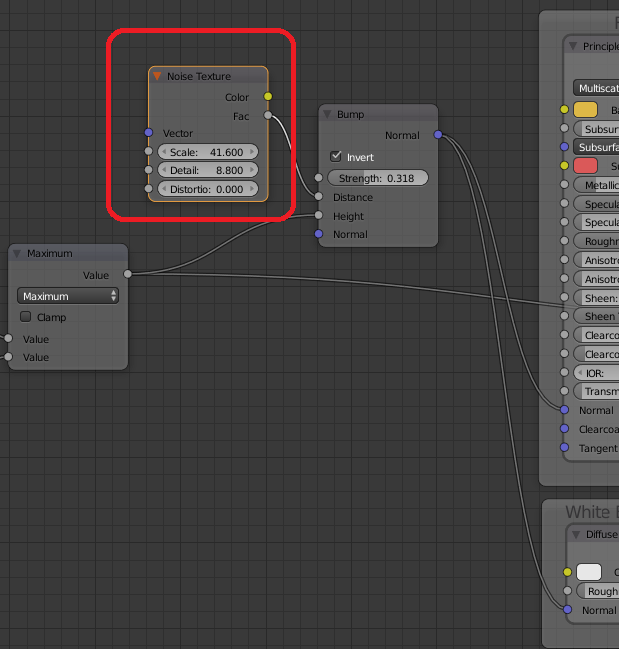This screenshot has height=649, width=619.
Task: Collapse the Maximum math node
Action: (17, 253)
